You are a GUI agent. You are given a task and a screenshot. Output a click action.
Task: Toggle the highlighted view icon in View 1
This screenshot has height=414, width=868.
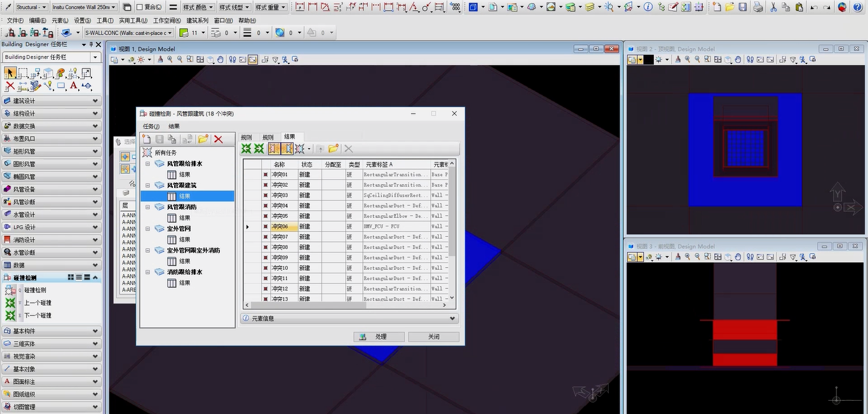click(253, 60)
